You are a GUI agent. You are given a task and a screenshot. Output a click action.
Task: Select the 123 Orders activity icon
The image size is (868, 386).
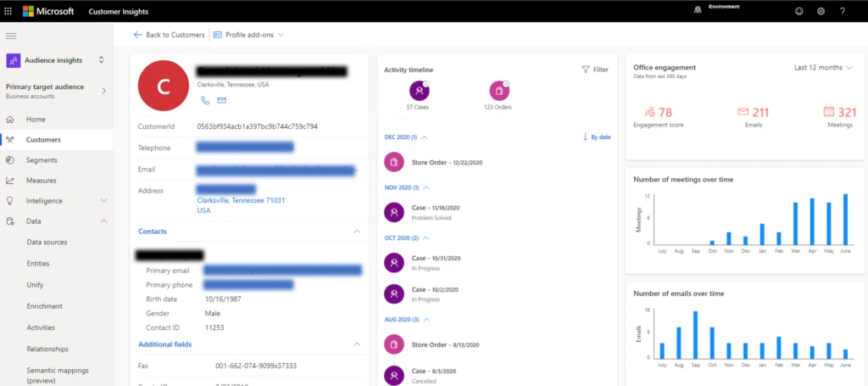499,91
